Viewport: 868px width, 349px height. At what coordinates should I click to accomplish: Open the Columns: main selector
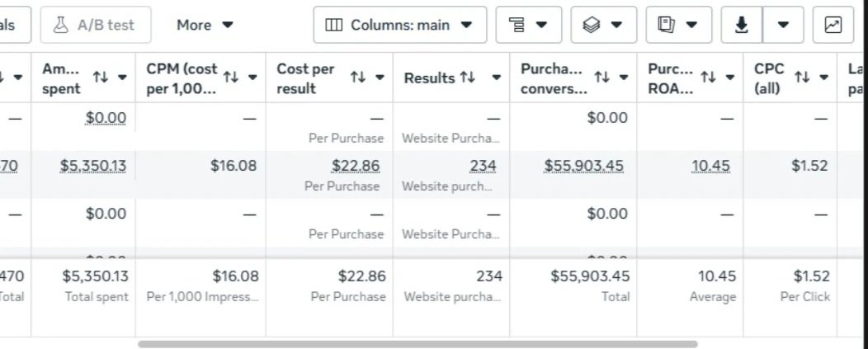(399, 25)
